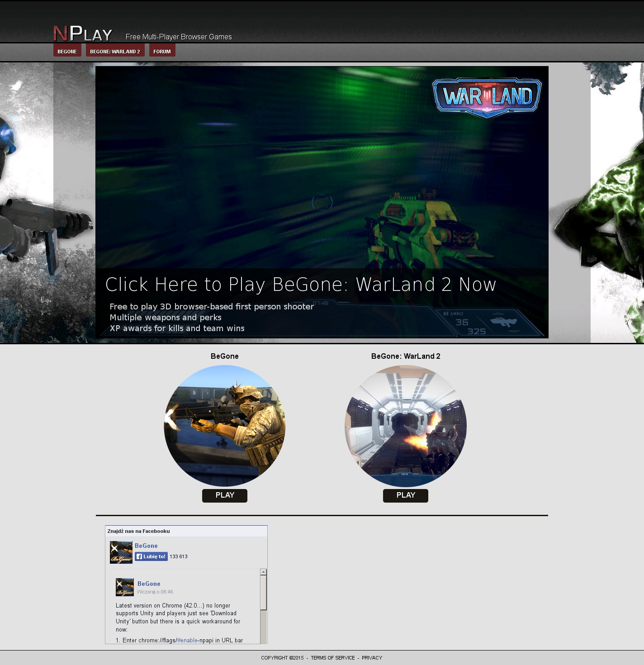Open PRIVACY footer link
Viewport: 644px width, 665px height.
(x=372, y=658)
